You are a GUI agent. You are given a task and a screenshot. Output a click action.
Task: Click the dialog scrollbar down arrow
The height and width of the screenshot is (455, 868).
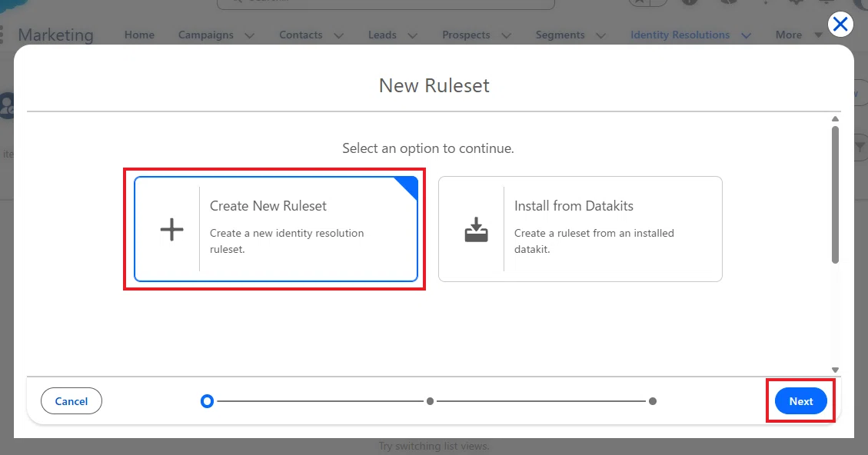pyautogui.click(x=836, y=370)
